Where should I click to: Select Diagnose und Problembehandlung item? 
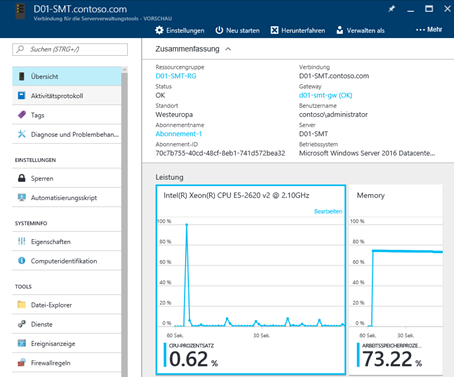67,134
